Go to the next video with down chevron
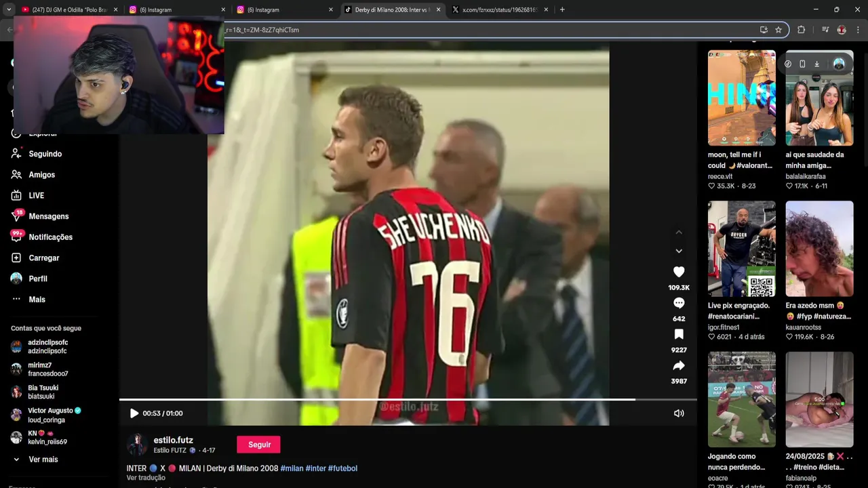The width and height of the screenshot is (868, 488). (679, 251)
